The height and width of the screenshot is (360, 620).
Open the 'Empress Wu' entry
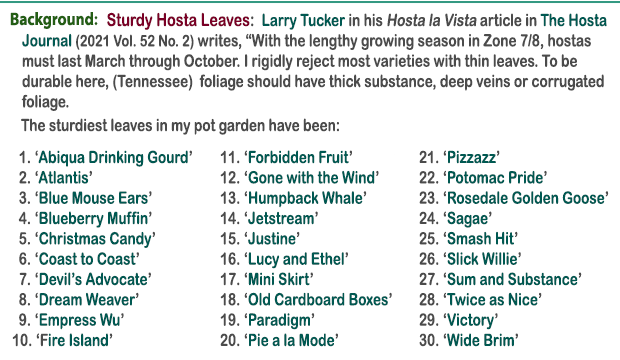pos(80,320)
